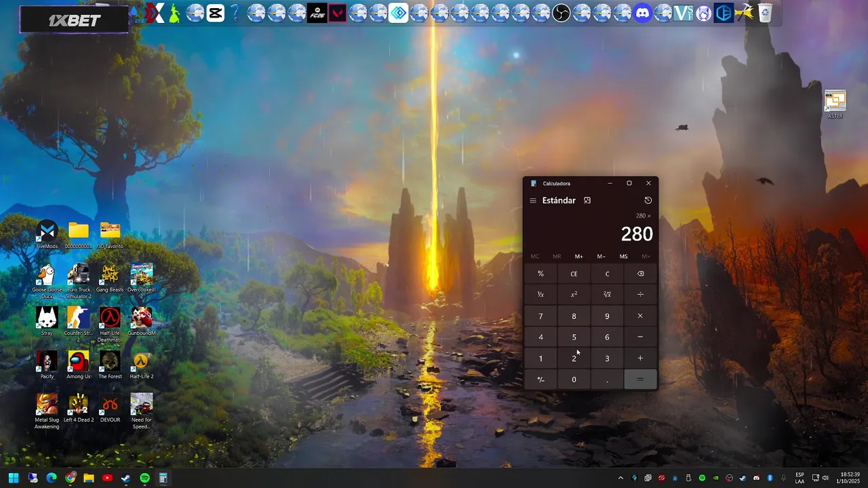Select Left 4 Dead 2 desktop icon

click(x=78, y=408)
